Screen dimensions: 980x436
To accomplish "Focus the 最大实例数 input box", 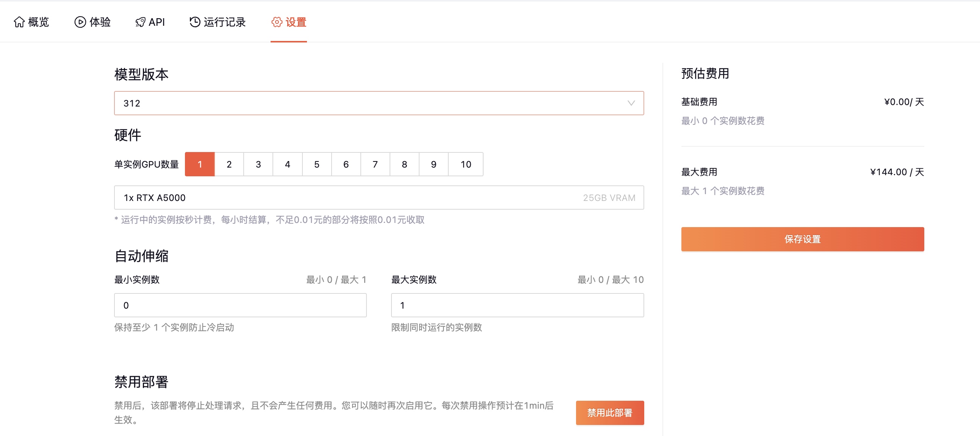I will click(517, 305).
